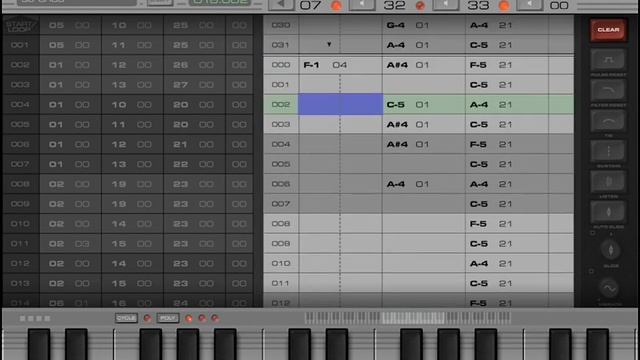Viewport: 640px width, 360px height.
Task: Click row number 002 in the pattern editor
Action: 281,104
